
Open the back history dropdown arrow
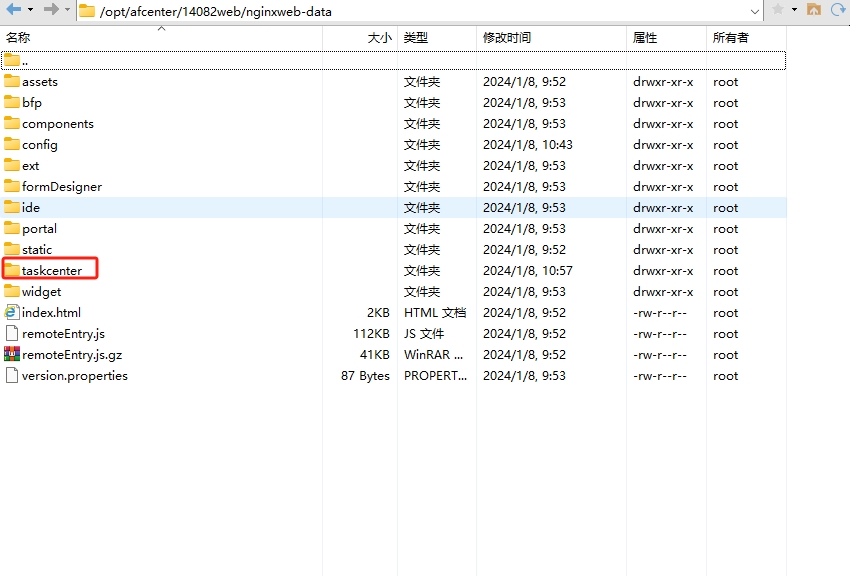click(31, 10)
